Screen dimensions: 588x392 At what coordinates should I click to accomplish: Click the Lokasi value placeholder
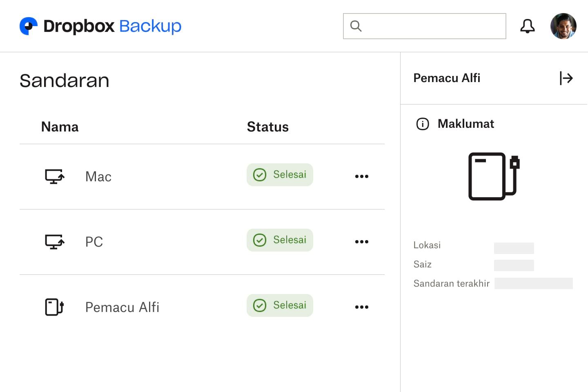514,248
